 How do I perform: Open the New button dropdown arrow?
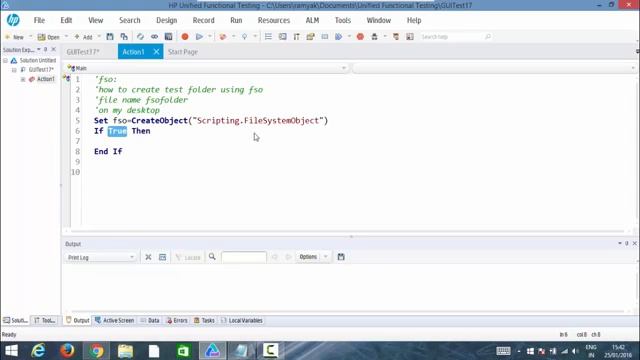tap(30, 37)
